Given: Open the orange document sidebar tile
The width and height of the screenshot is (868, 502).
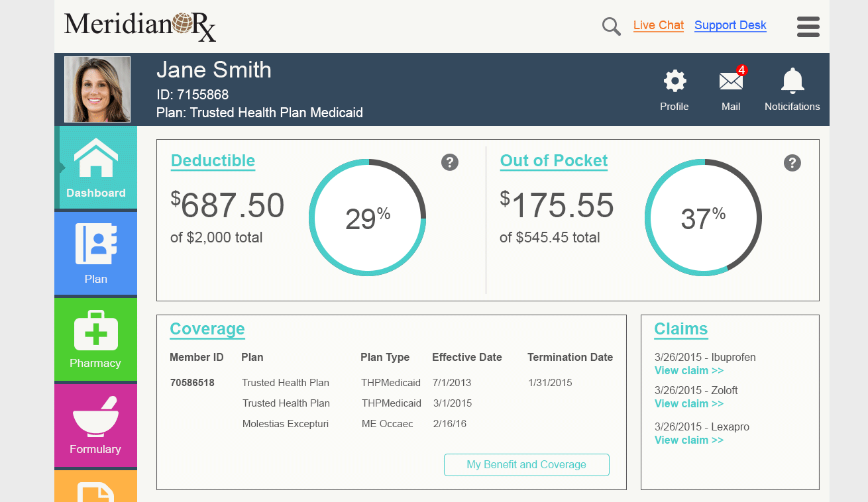Looking at the screenshot, I should coord(96,486).
